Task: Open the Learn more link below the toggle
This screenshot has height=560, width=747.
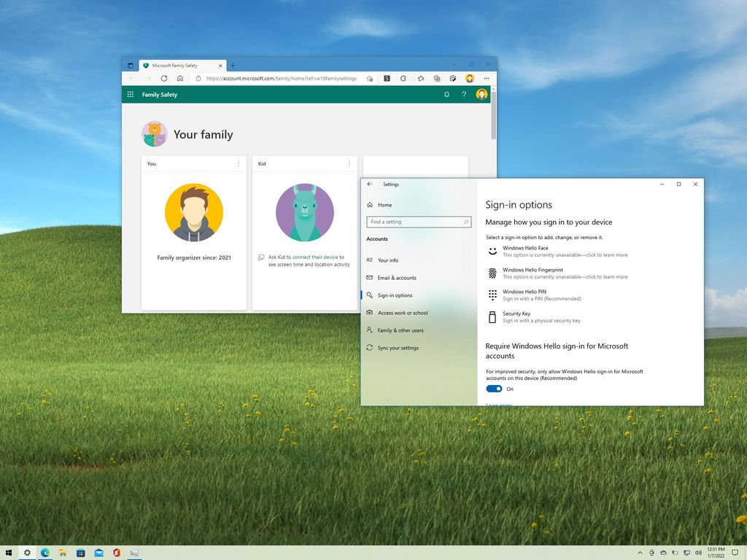Action: coord(498,404)
